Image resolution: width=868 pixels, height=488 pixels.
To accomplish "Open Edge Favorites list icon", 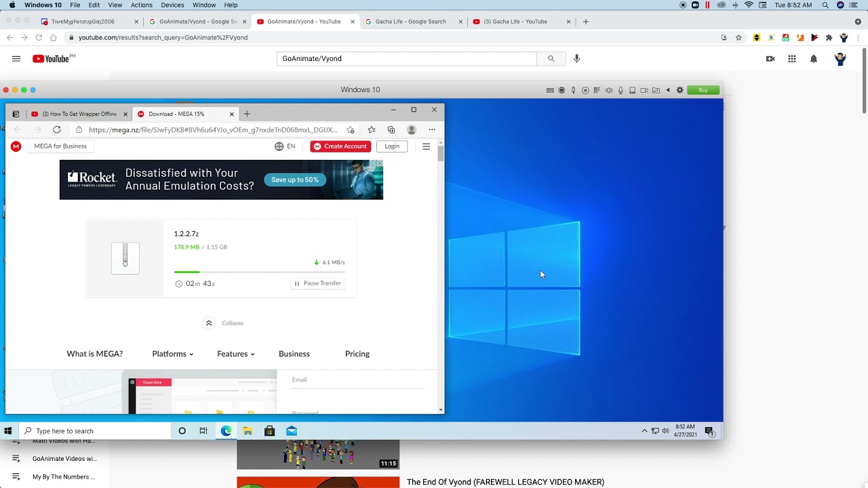I will pyautogui.click(x=372, y=129).
